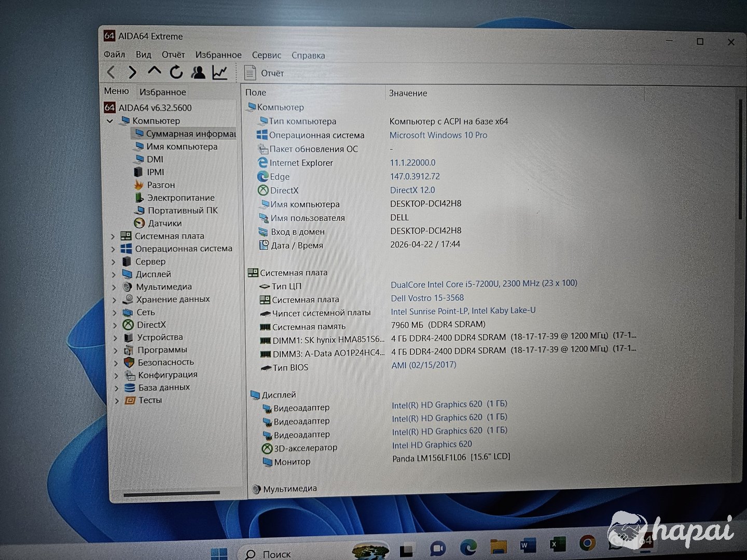The image size is (747, 560).
Task: Open the Сервис menu
Action: [267, 55]
